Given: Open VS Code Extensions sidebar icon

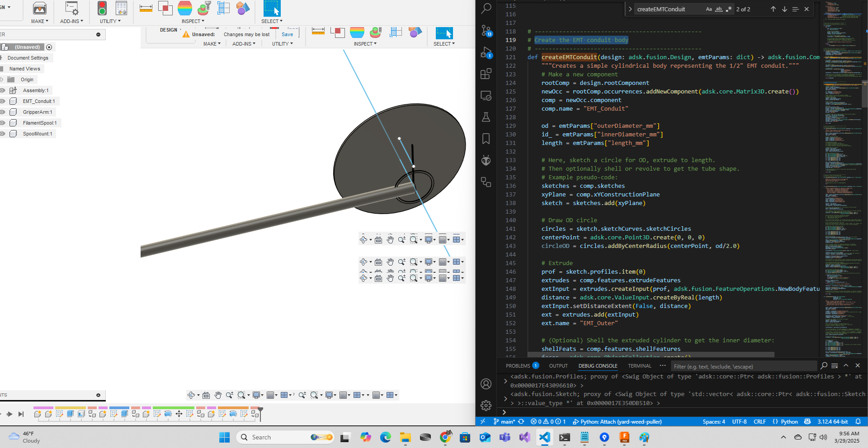Looking at the screenshot, I should tap(486, 74).
